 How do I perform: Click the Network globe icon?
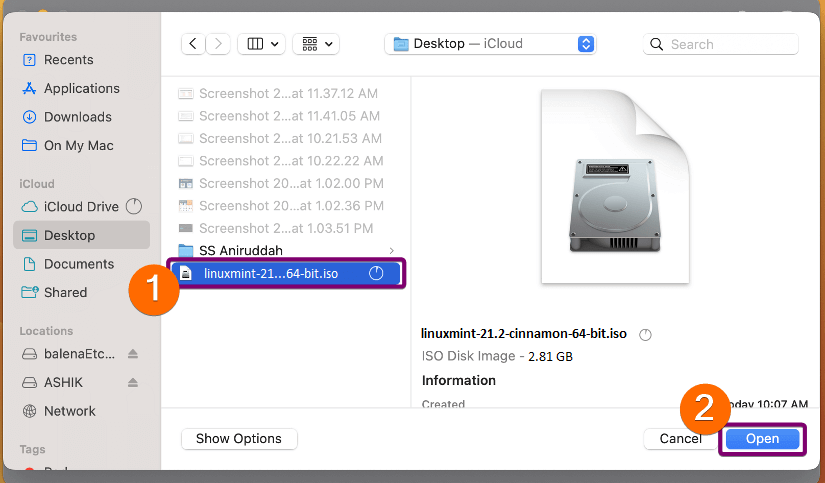[x=29, y=411]
